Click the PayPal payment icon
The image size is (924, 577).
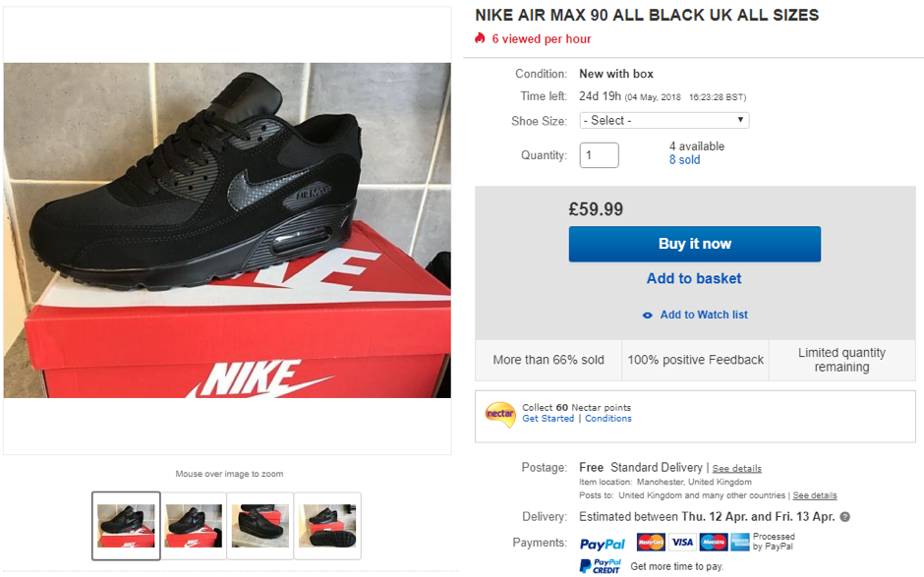602,544
